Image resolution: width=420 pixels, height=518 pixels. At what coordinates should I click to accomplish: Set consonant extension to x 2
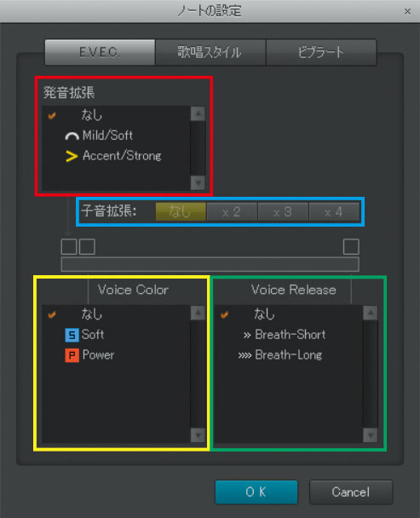click(232, 212)
